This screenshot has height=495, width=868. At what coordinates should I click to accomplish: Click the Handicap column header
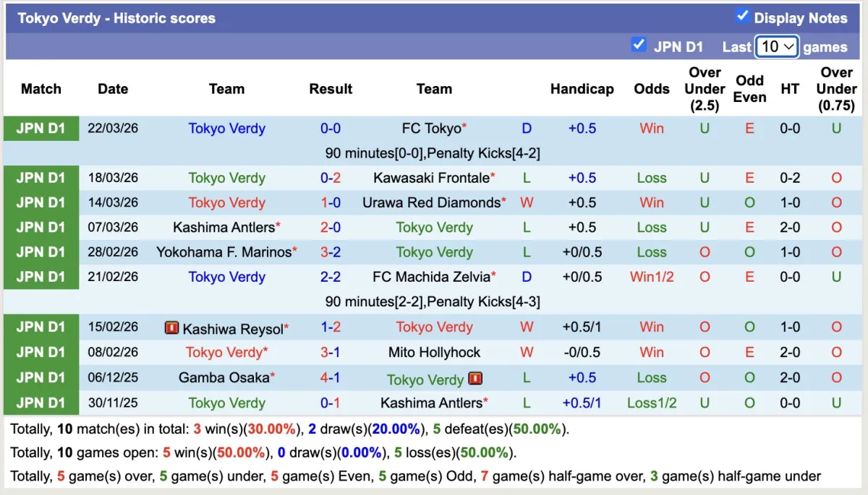point(582,89)
